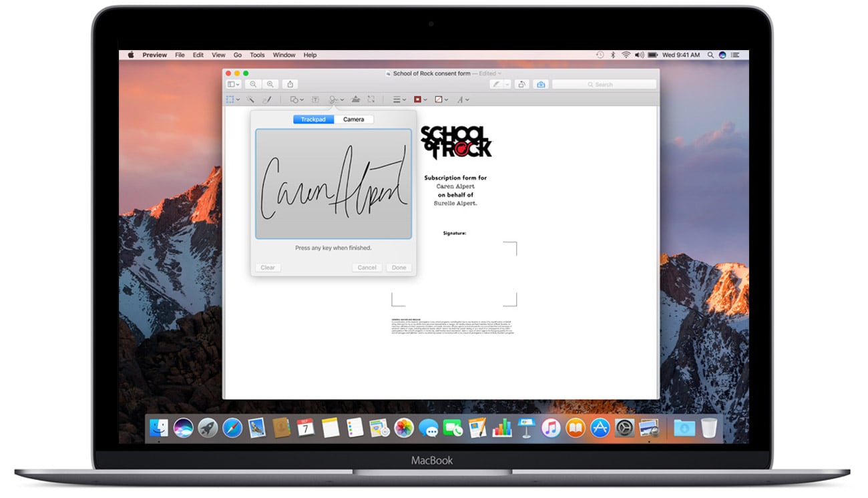Click the Spotlight search icon
This screenshot has width=868, height=498.
[711, 55]
